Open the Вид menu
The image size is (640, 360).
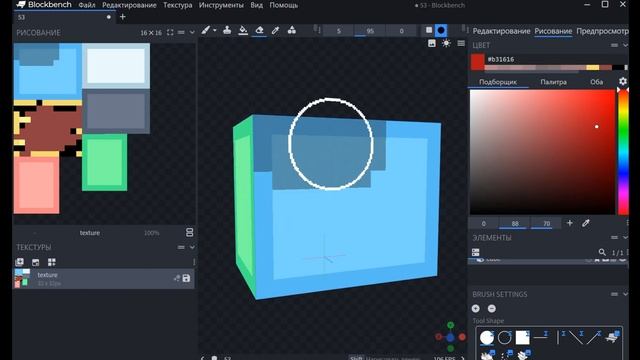256,5
